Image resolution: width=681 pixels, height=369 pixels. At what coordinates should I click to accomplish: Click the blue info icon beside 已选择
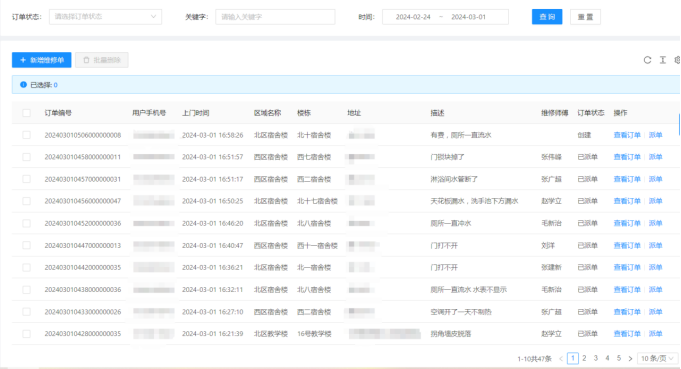[23, 85]
